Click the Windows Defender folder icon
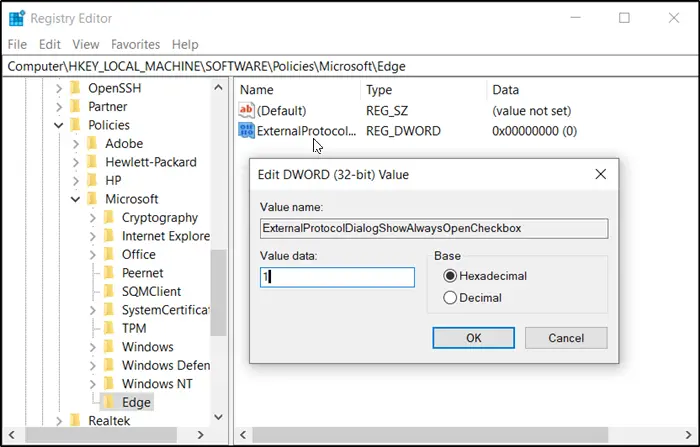 tap(109, 365)
